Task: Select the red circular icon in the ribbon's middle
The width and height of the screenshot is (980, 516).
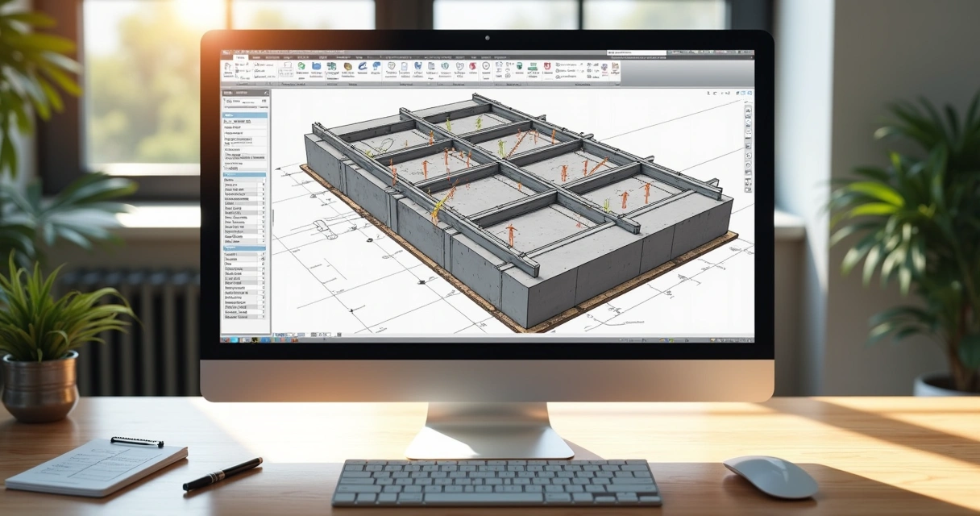Action: pyautogui.click(x=472, y=66)
